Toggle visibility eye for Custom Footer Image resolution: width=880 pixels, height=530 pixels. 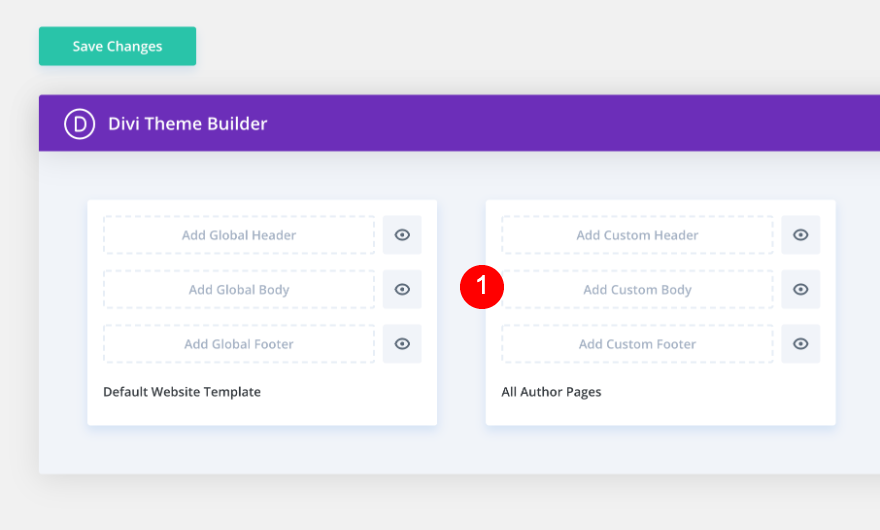coord(801,344)
